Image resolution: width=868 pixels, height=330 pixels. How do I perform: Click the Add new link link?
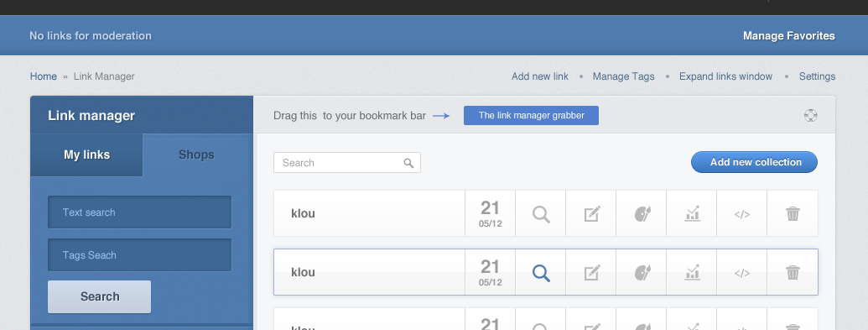click(540, 76)
